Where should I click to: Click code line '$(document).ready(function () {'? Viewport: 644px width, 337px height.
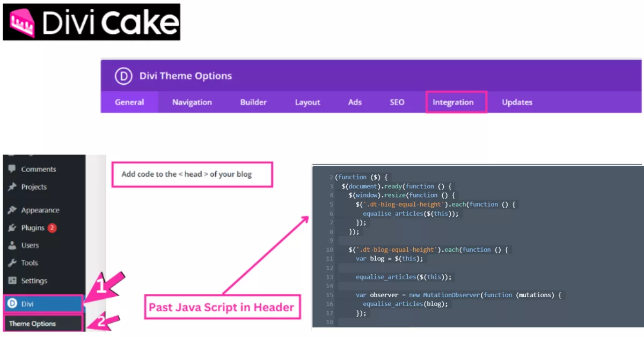(x=397, y=186)
